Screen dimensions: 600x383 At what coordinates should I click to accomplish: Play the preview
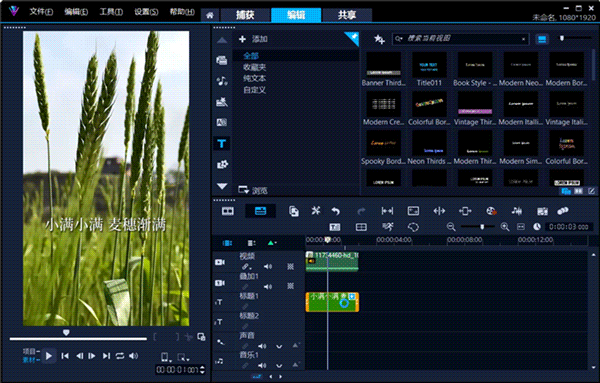(49, 356)
